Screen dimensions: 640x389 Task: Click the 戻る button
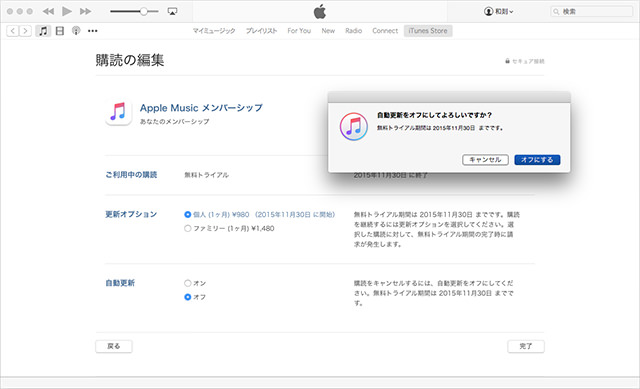[114, 346]
